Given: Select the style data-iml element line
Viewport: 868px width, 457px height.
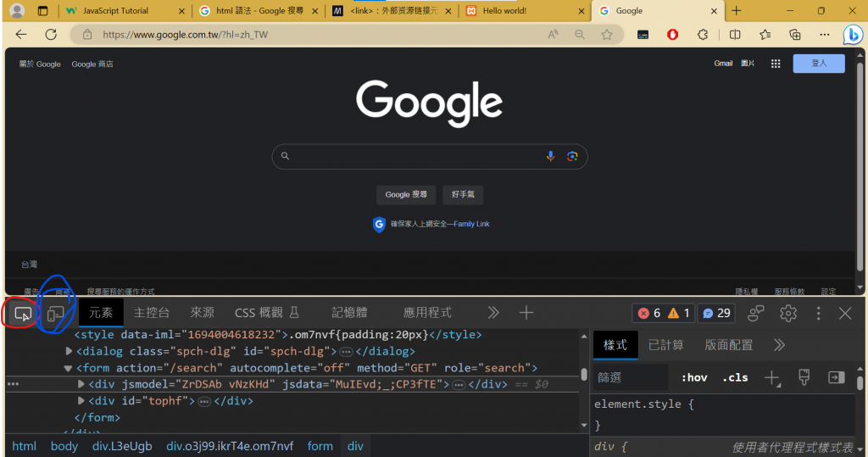Looking at the screenshot, I should click(x=278, y=335).
